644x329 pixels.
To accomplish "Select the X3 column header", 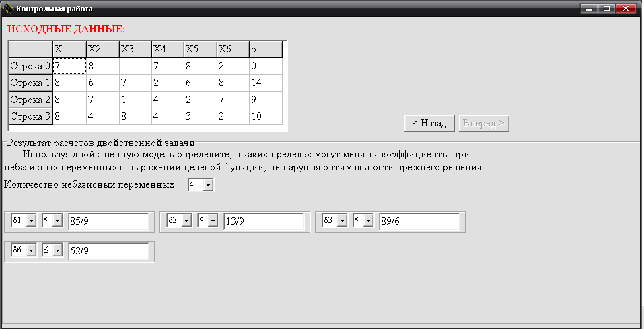I will [x=135, y=49].
